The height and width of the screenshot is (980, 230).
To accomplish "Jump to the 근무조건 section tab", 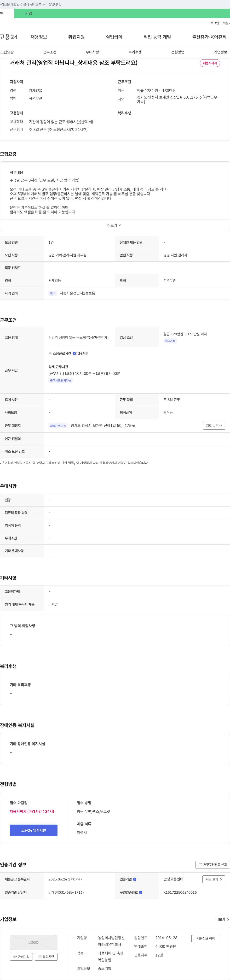I will (49, 52).
